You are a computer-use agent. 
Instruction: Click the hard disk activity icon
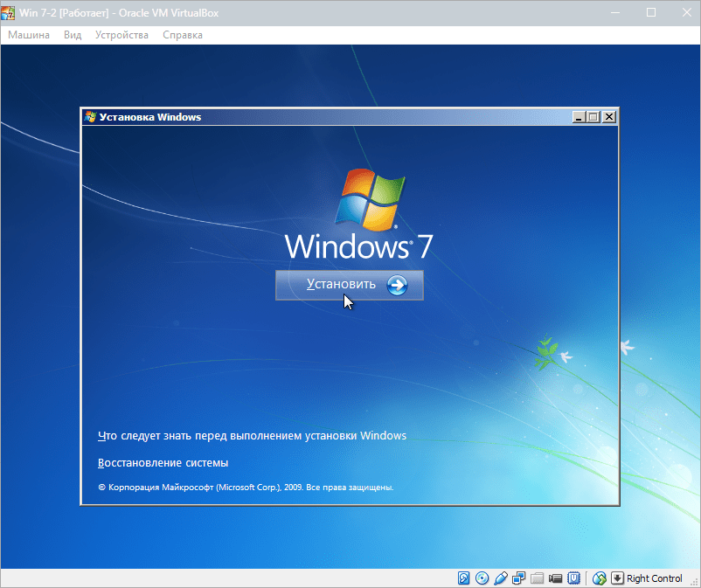pos(463,578)
